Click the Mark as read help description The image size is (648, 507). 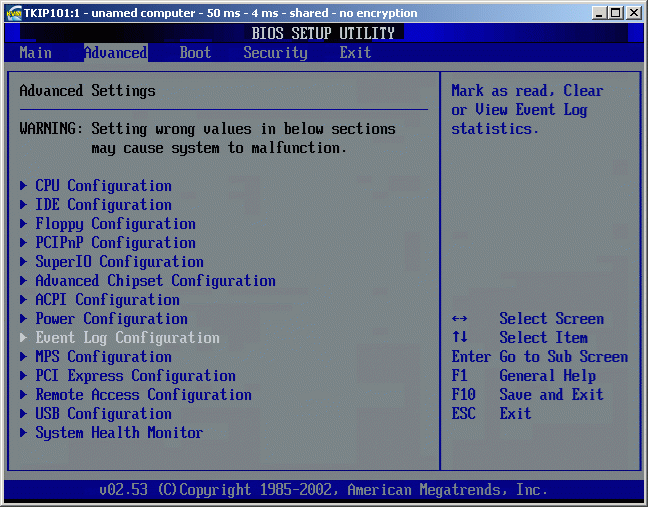pyautogui.click(x=527, y=110)
